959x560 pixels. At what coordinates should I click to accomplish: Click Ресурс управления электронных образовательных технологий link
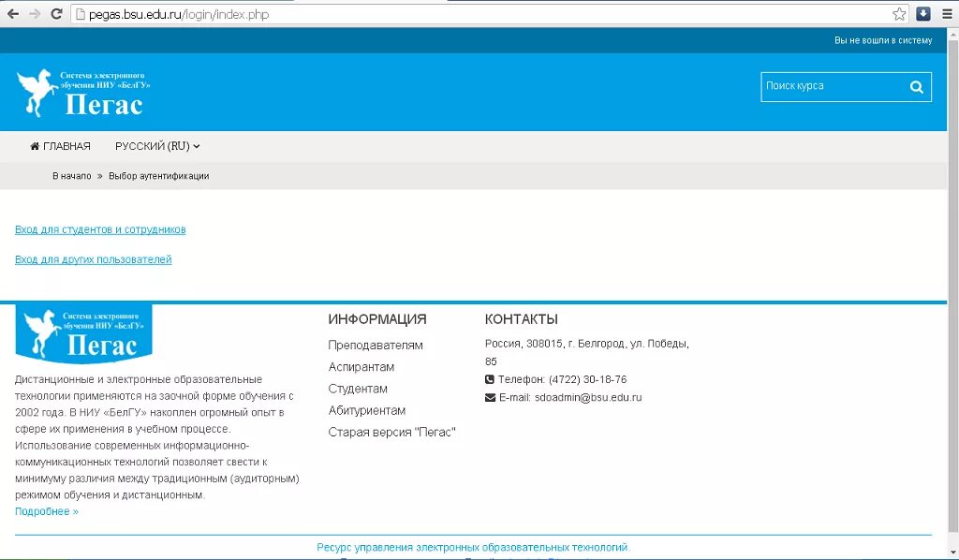point(473,547)
